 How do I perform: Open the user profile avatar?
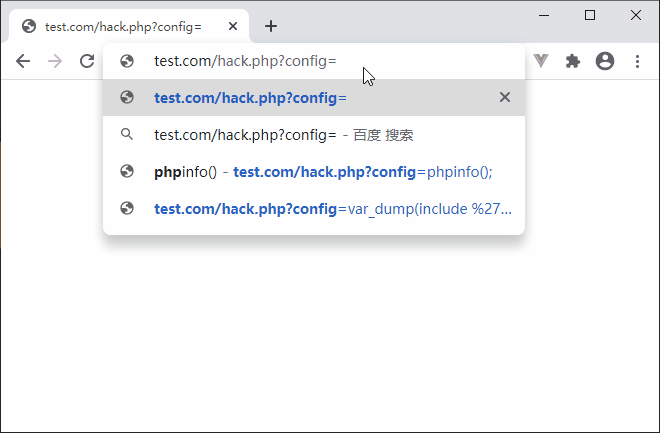pyautogui.click(x=605, y=61)
